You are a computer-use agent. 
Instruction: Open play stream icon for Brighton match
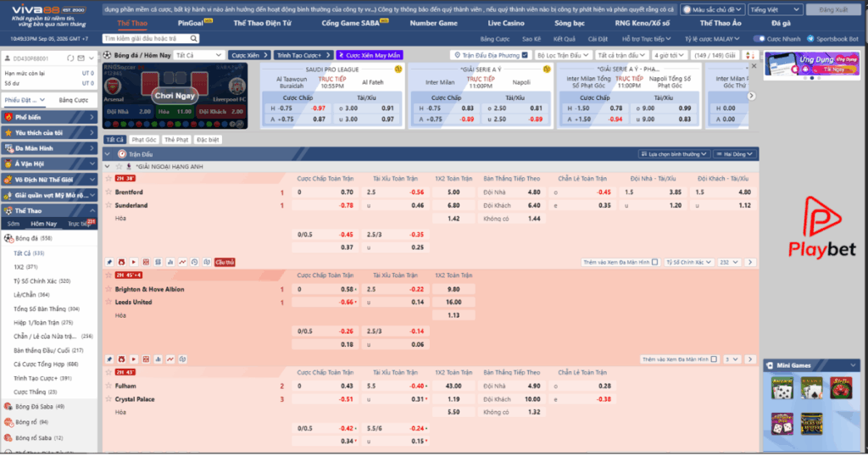click(x=133, y=359)
